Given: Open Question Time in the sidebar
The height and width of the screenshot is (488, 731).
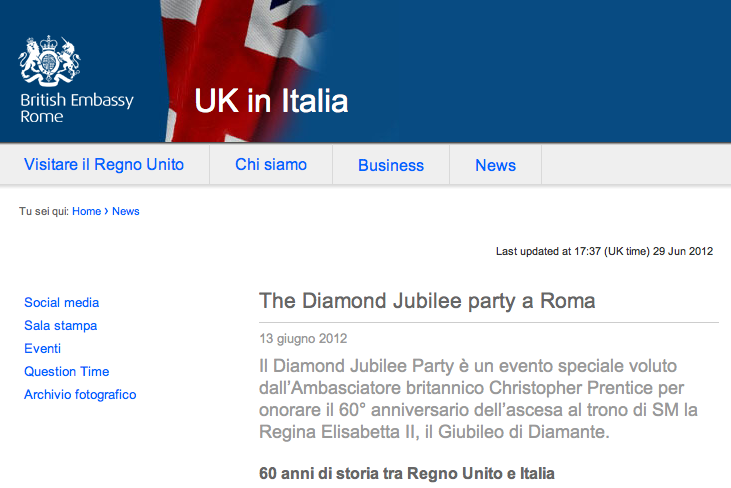Looking at the screenshot, I should [x=67, y=371].
